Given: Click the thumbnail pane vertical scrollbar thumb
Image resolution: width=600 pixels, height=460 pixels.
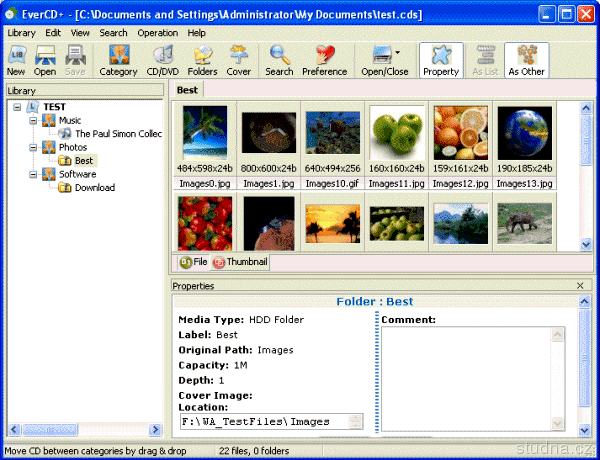Looking at the screenshot, I should pos(586,140).
